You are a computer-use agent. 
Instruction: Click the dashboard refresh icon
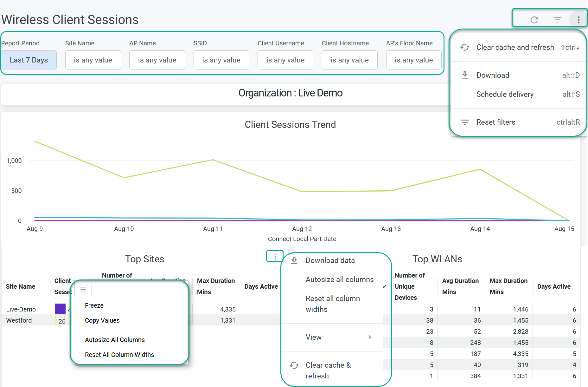pyautogui.click(x=534, y=20)
